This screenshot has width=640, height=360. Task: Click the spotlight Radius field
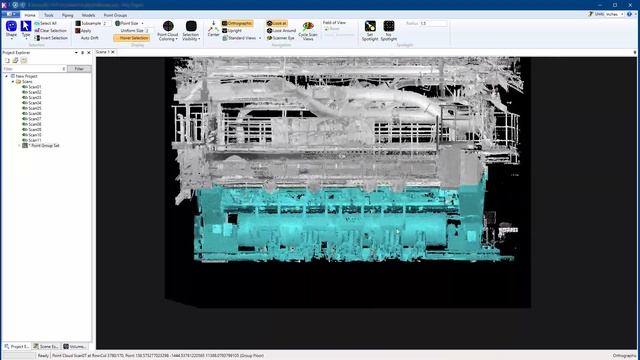coord(433,23)
